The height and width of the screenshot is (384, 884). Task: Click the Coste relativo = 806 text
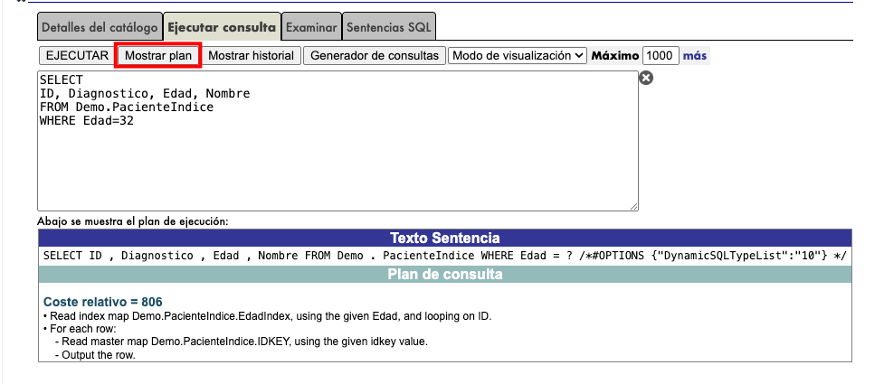(103, 302)
